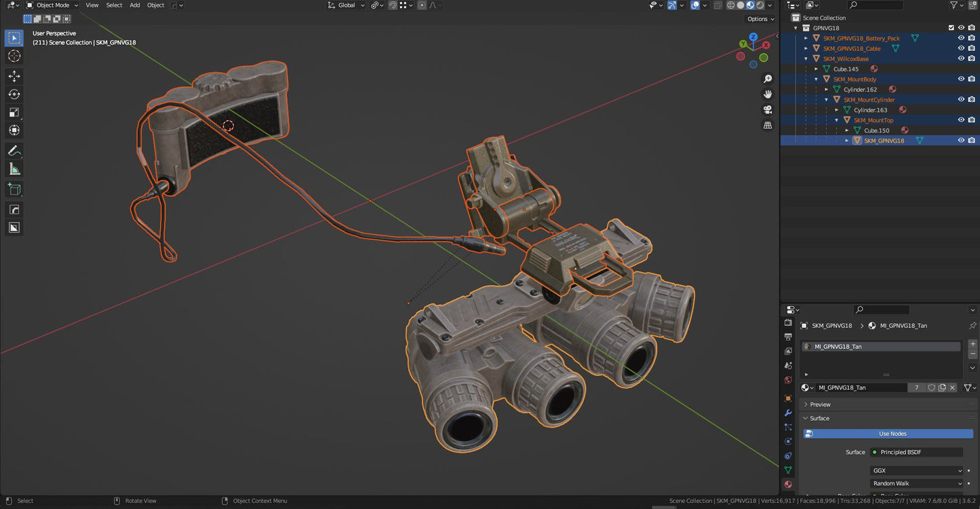Toggle camera view in viewport
The width and height of the screenshot is (980, 509).
point(768,109)
